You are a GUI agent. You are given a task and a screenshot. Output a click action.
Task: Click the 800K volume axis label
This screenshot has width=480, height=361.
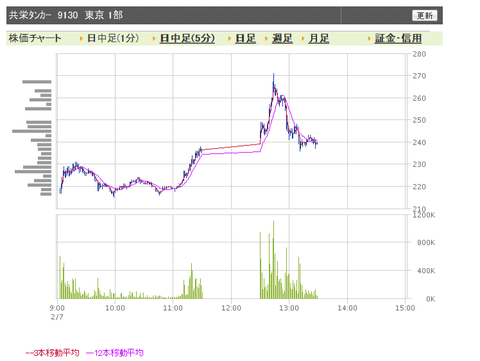(x=426, y=243)
